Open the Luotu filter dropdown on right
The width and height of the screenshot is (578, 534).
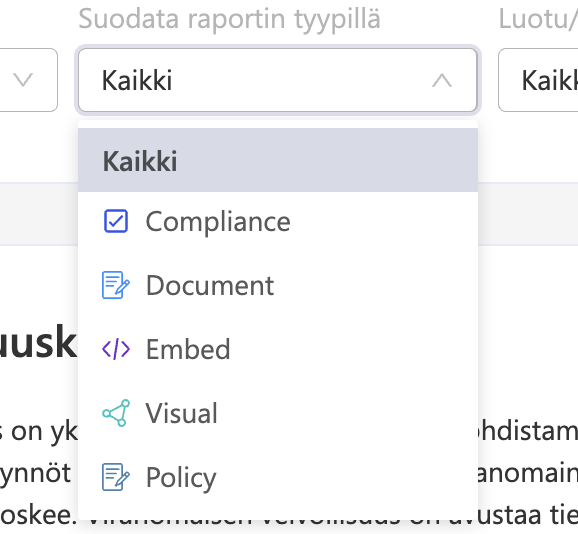[538, 80]
